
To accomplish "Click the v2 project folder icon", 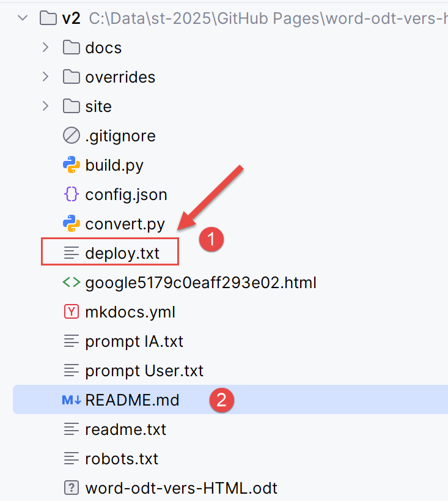I will tap(49, 18).
